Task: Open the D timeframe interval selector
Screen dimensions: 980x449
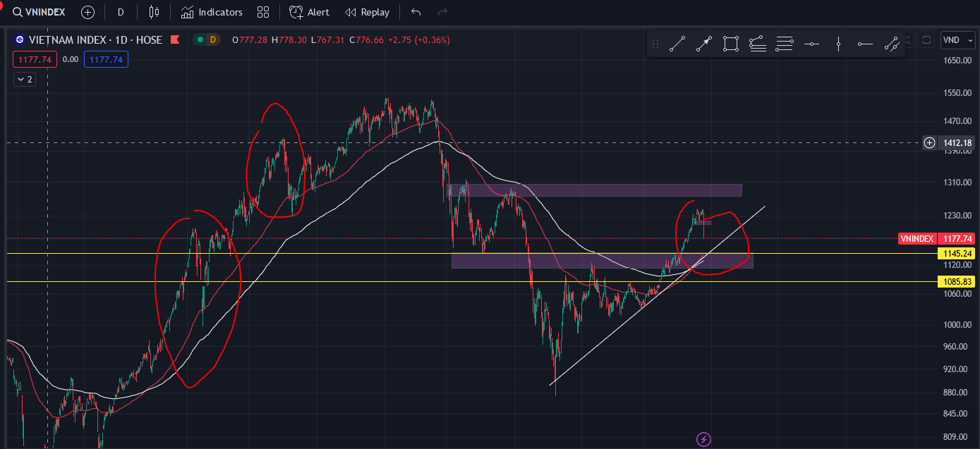Action: [121, 12]
